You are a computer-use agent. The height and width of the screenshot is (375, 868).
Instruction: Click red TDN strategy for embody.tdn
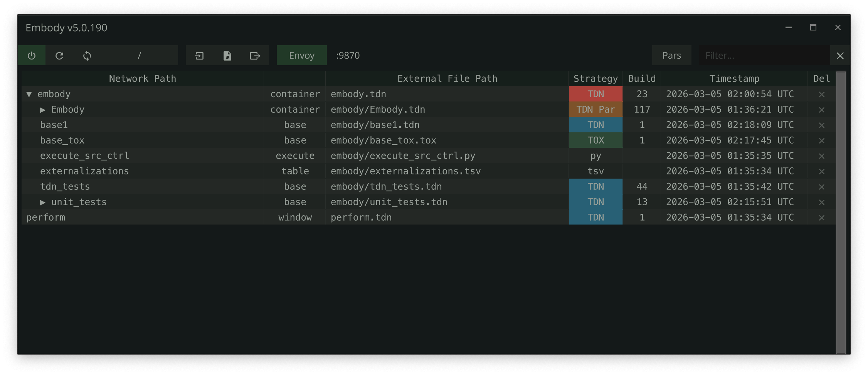[x=595, y=94]
